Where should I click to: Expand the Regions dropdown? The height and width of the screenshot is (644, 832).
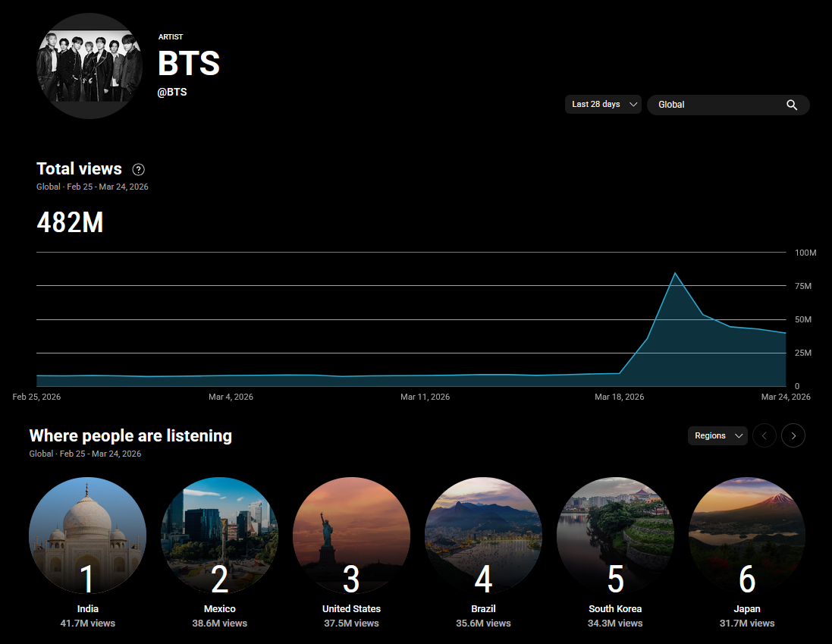[x=717, y=435]
